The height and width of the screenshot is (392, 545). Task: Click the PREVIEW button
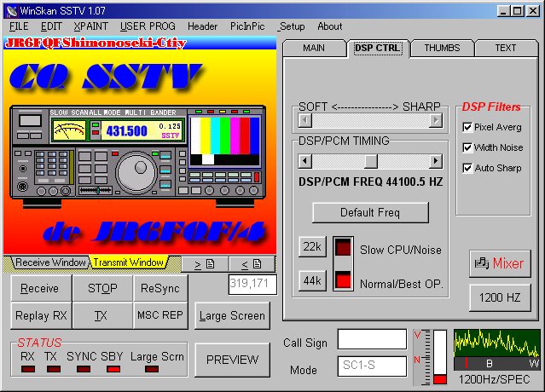click(232, 360)
